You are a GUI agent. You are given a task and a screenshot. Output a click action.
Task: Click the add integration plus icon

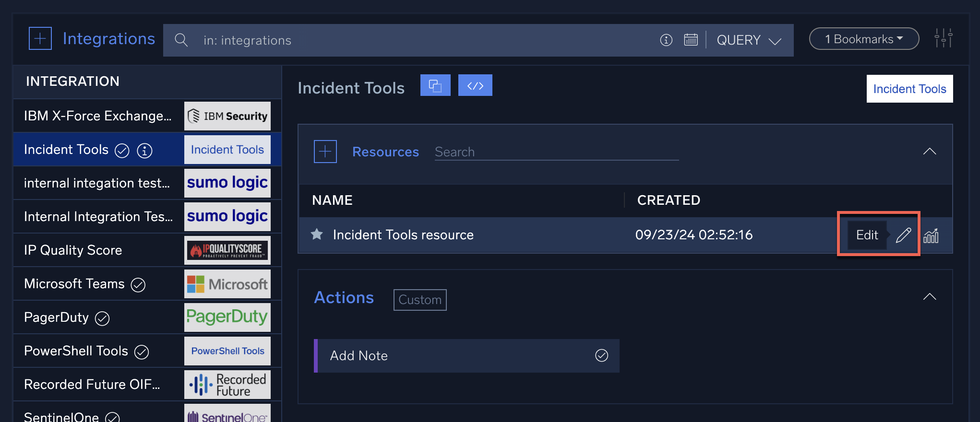point(40,38)
